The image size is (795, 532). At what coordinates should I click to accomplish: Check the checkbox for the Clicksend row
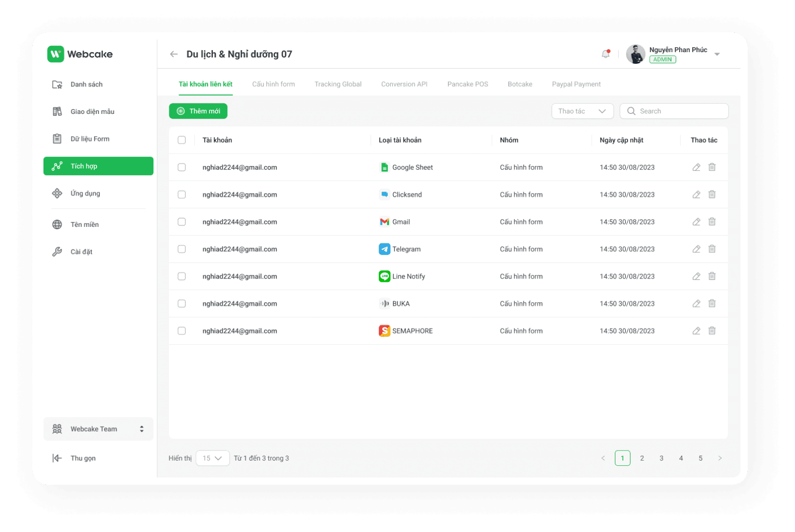coord(182,195)
